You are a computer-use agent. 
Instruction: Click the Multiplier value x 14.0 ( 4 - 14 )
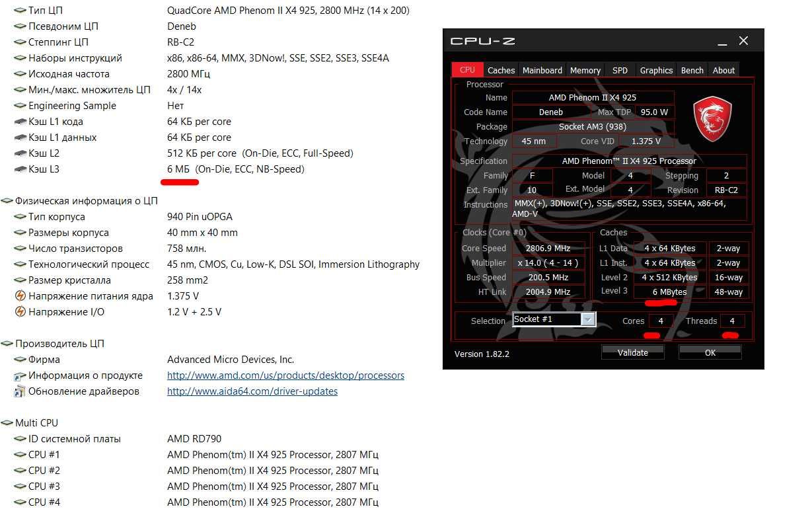548,263
